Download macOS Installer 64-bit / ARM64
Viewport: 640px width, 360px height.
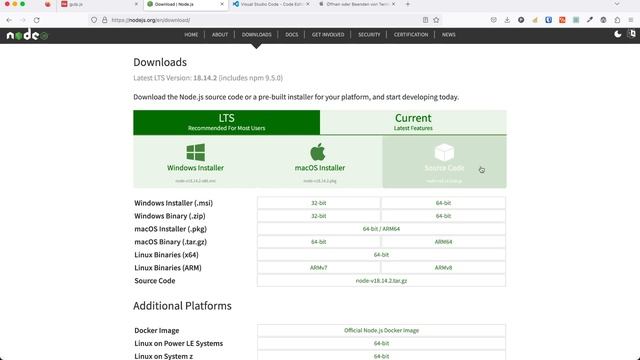381,229
